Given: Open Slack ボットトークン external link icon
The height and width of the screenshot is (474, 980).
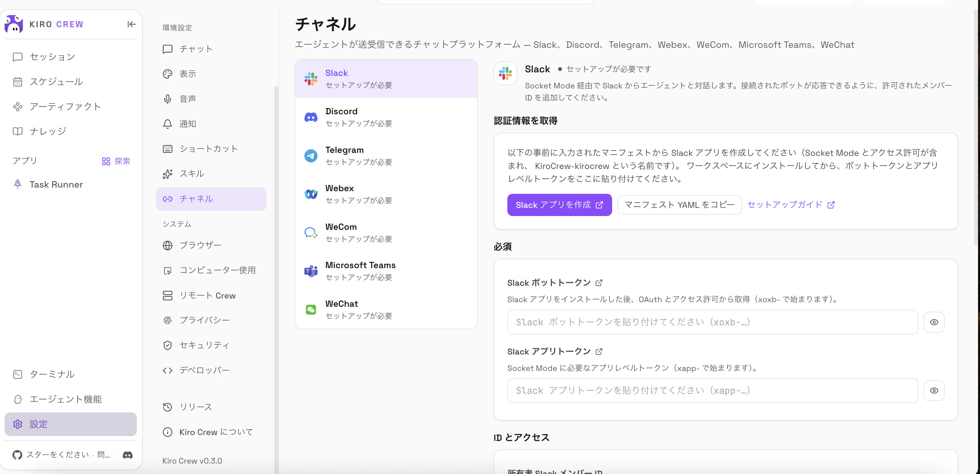Looking at the screenshot, I should pyautogui.click(x=599, y=283).
